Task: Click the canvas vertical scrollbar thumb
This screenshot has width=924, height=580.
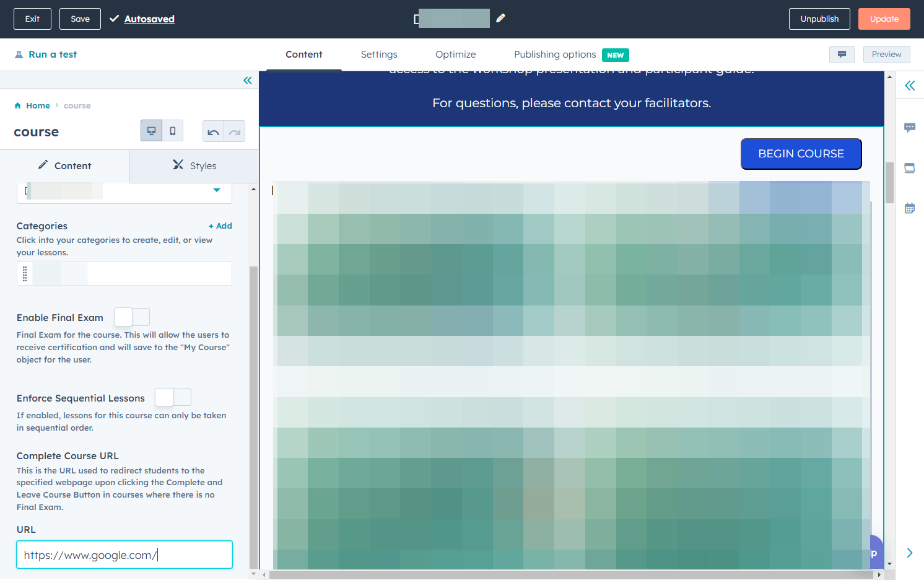Action: point(889,183)
